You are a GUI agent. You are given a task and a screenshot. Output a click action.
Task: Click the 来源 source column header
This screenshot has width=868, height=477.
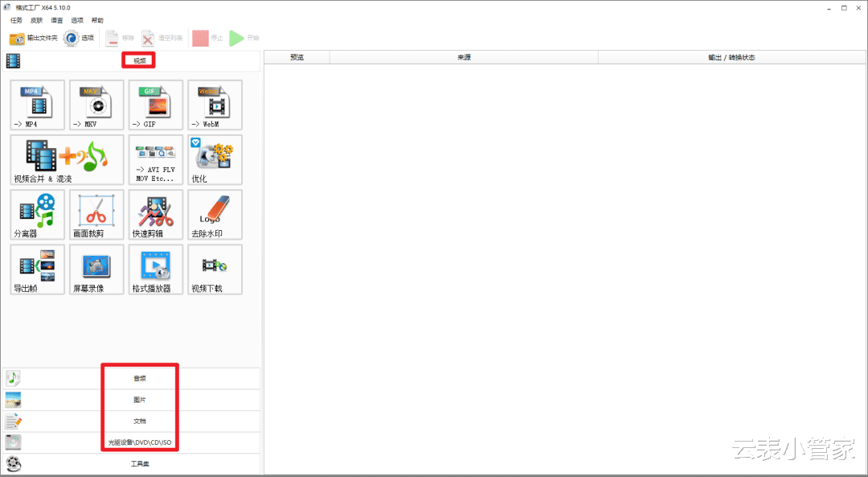(464, 58)
